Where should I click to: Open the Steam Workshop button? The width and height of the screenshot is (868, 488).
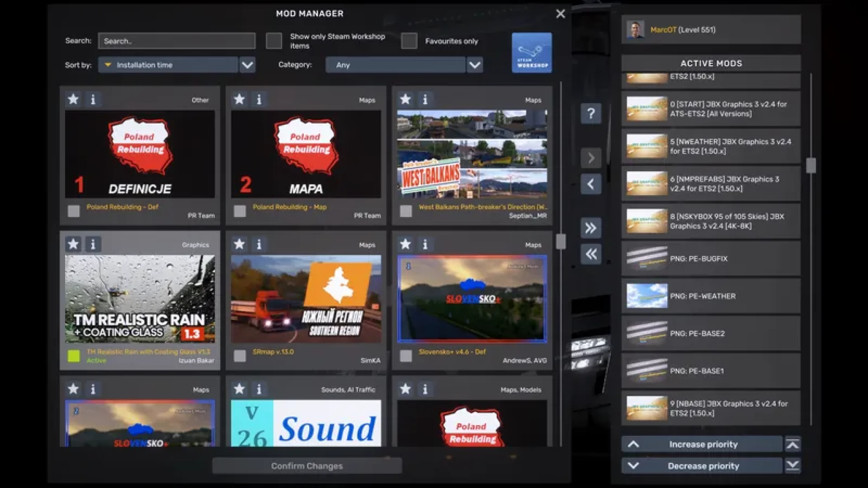532,52
